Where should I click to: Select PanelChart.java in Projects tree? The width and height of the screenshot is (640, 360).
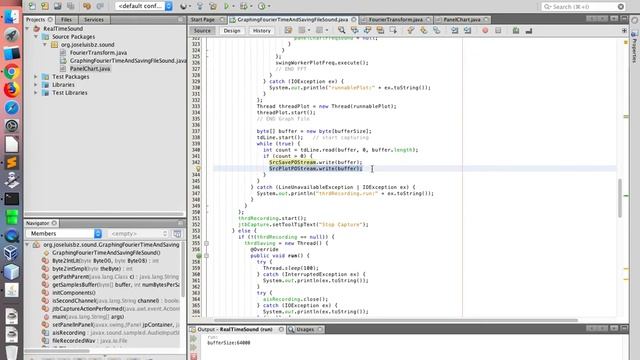[90, 69]
